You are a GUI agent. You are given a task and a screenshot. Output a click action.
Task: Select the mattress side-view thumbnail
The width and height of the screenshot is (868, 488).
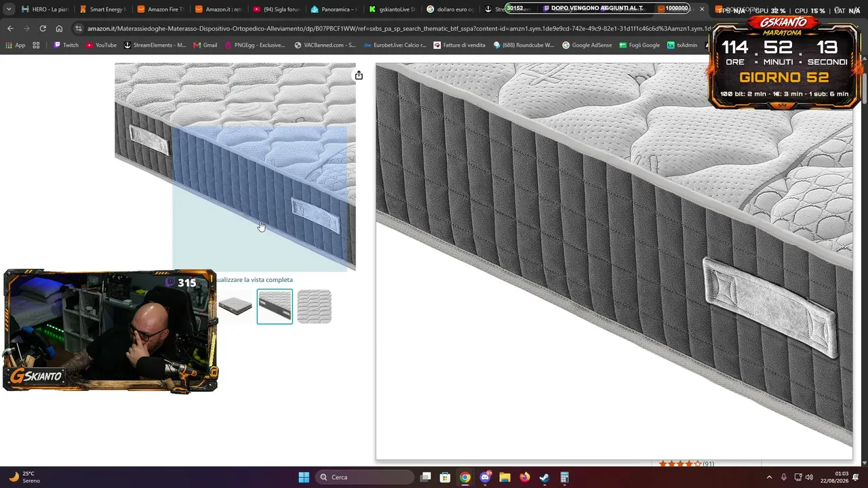pyautogui.click(x=275, y=306)
